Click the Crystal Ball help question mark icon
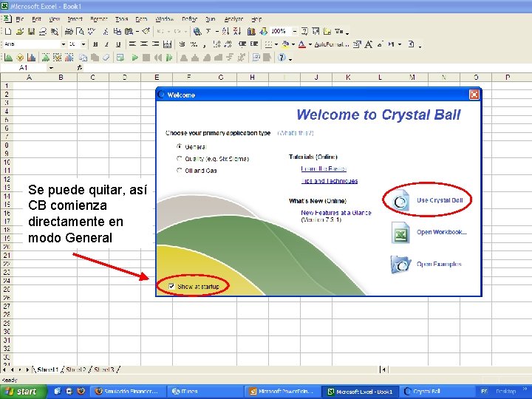The image size is (532, 399). click(282, 58)
